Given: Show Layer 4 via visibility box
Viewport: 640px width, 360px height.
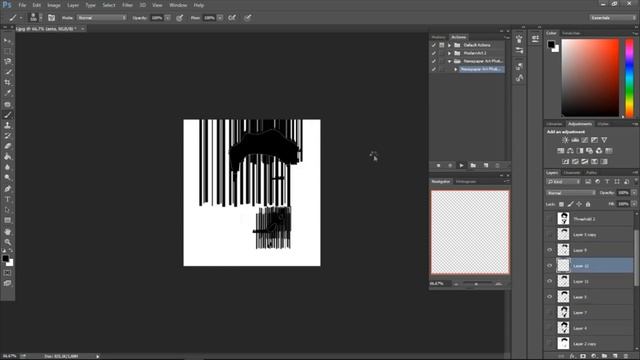Looking at the screenshot, I should (x=549, y=328).
